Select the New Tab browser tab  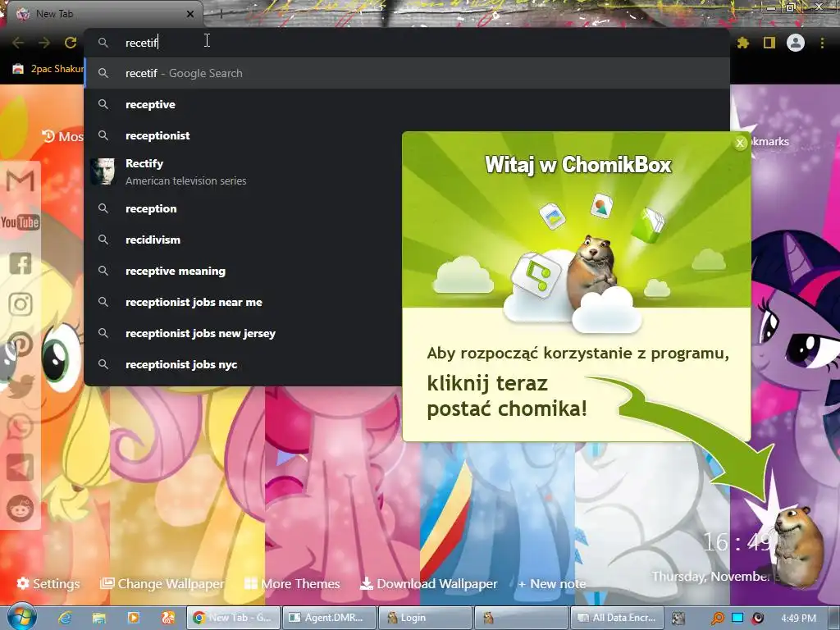tap(104, 14)
